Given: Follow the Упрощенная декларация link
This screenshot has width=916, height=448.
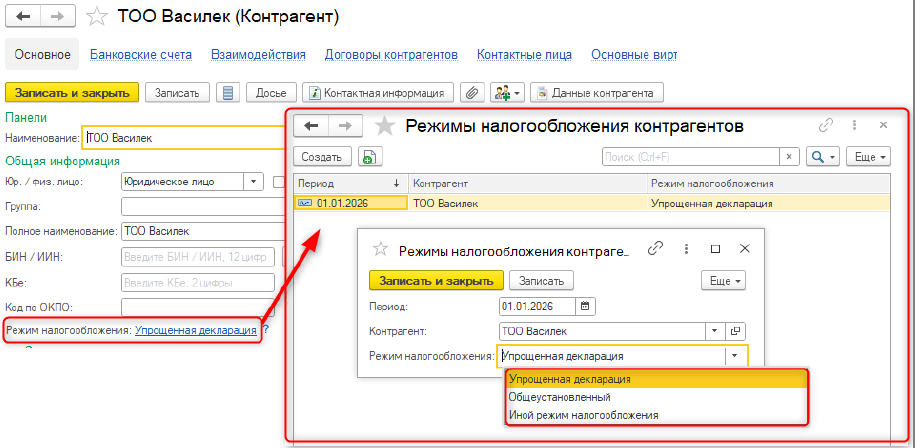Looking at the screenshot, I should 196,330.
